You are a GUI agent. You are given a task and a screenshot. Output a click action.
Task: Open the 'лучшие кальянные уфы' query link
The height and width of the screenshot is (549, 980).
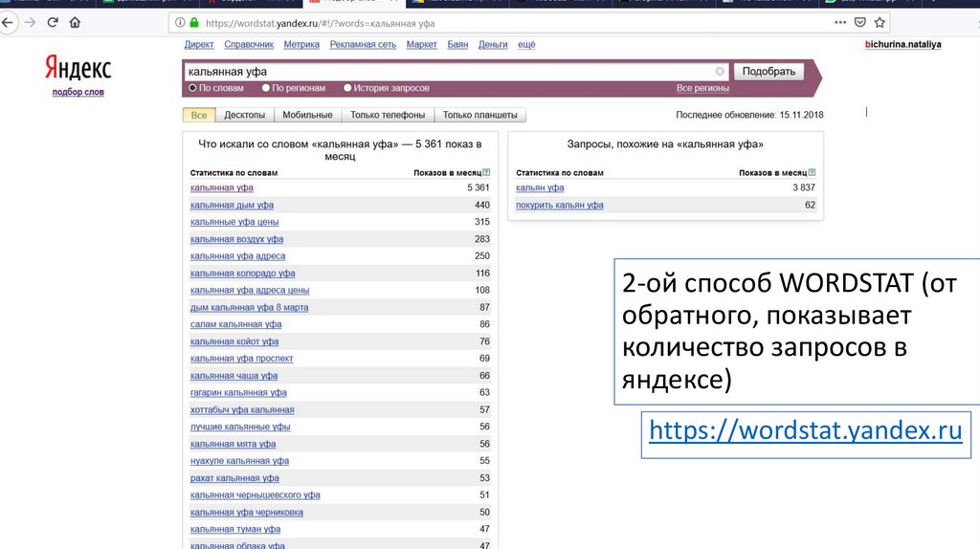240,427
